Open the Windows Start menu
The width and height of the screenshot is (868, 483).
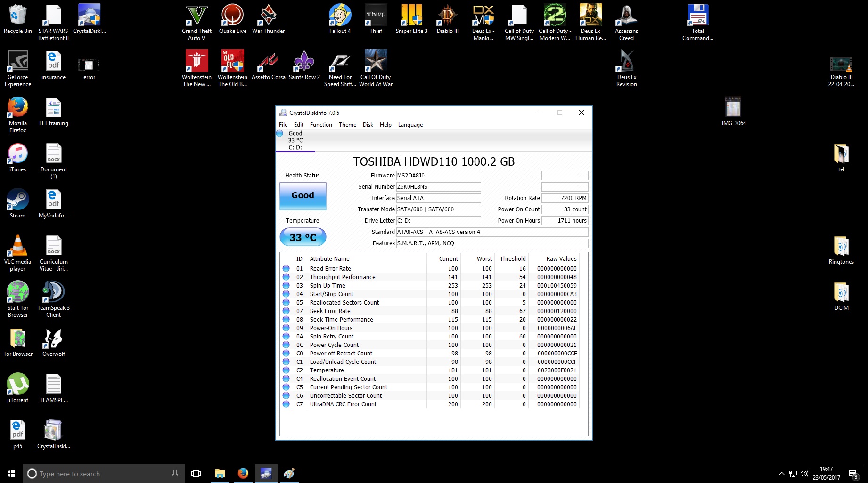pyautogui.click(x=11, y=474)
